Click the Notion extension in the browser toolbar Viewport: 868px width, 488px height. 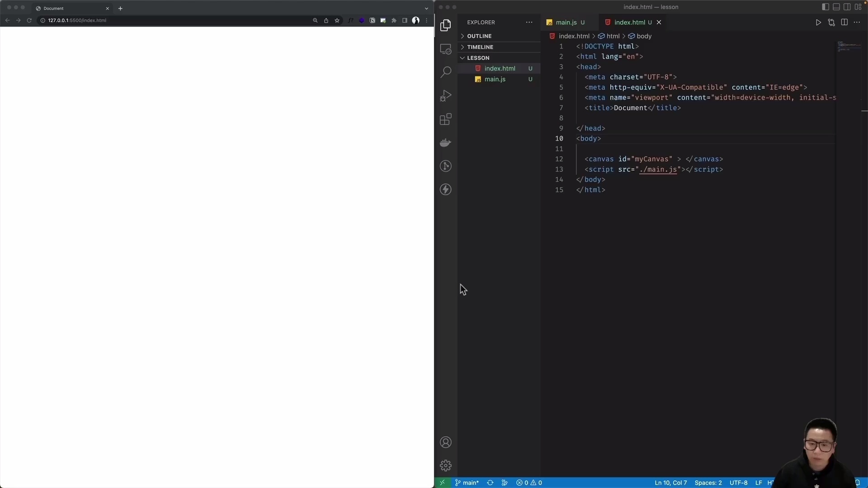pos(372,20)
